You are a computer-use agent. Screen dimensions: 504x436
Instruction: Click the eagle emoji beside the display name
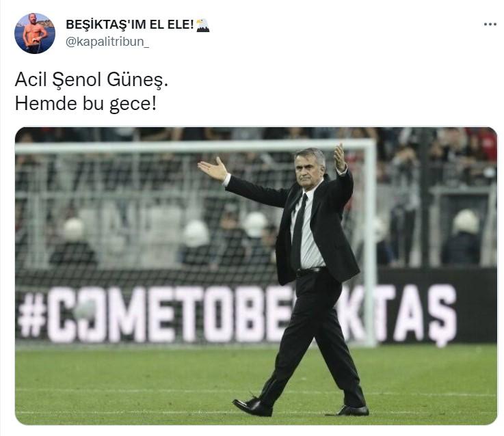click(x=203, y=25)
